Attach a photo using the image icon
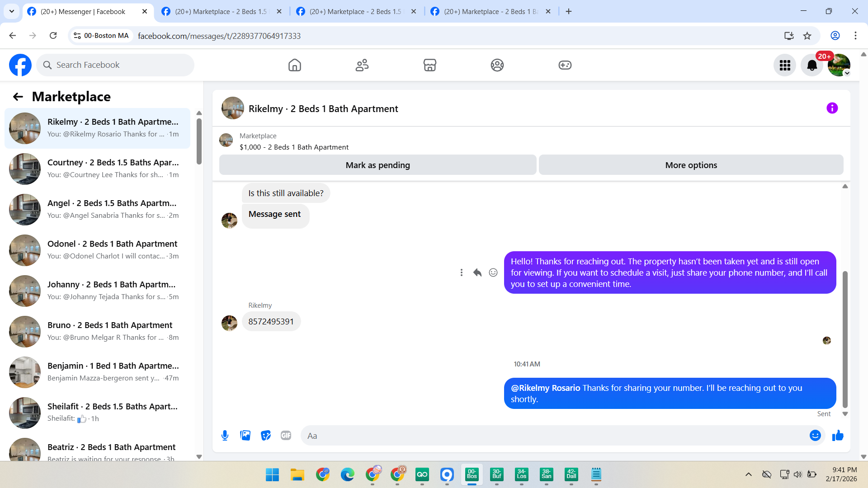Image resolution: width=868 pixels, height=488 pixels. click(x=245, y=436)
